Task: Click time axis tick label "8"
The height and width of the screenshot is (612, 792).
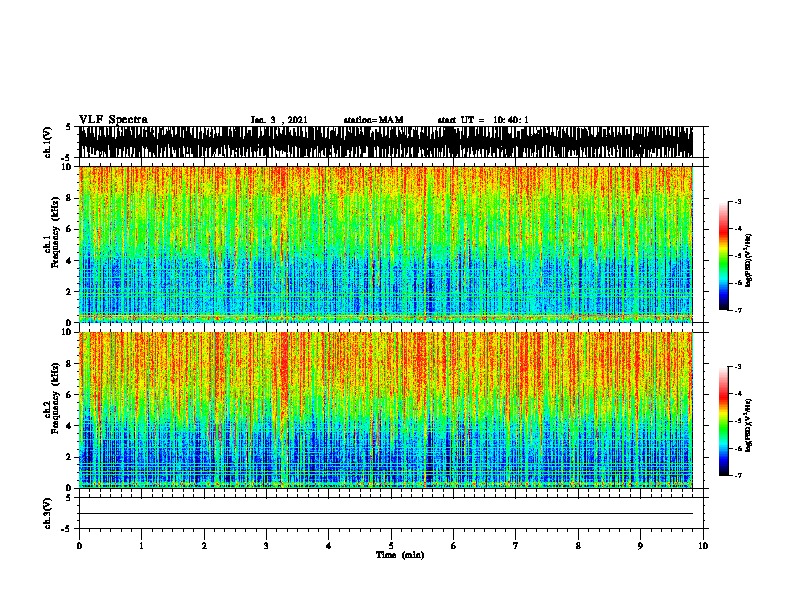Action: coord(578,546)
